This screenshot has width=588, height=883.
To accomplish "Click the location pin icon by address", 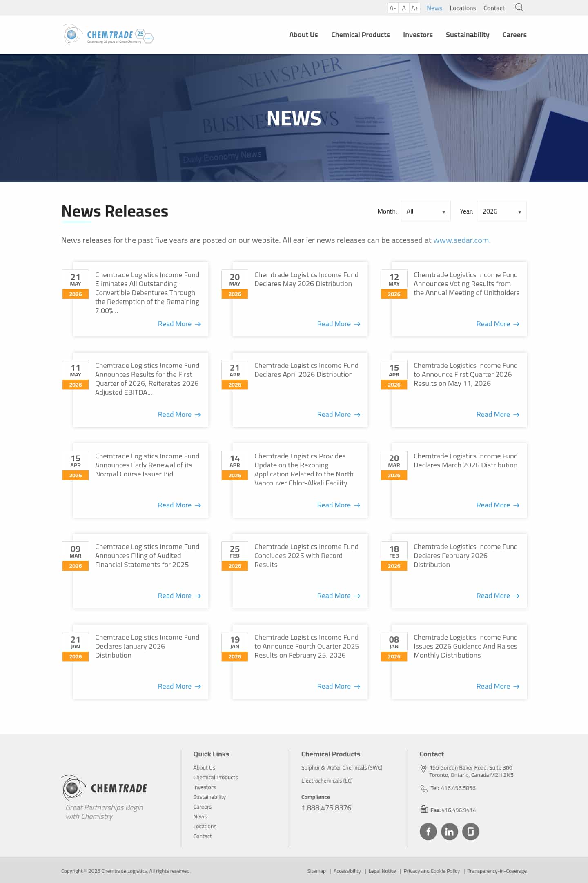I will 423,769.
